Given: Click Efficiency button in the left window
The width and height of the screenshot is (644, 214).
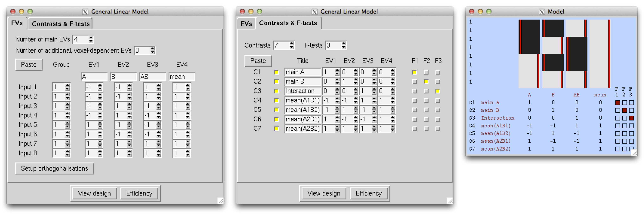Looking at the screenshot, I should click(x=139, y=193).
